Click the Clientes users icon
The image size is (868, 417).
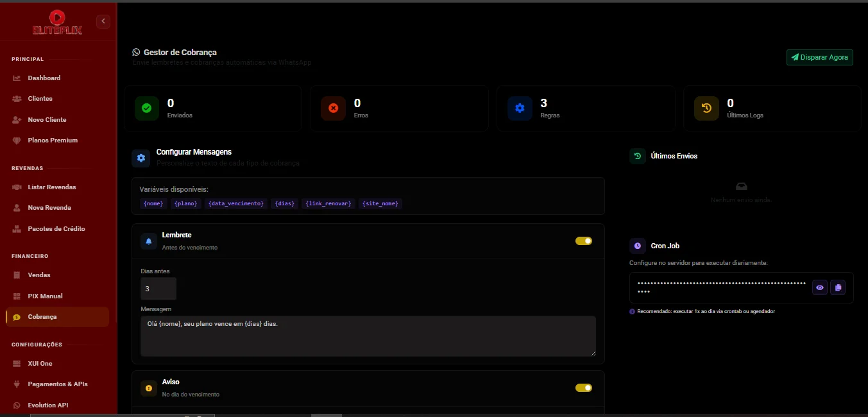click(17, 99)
